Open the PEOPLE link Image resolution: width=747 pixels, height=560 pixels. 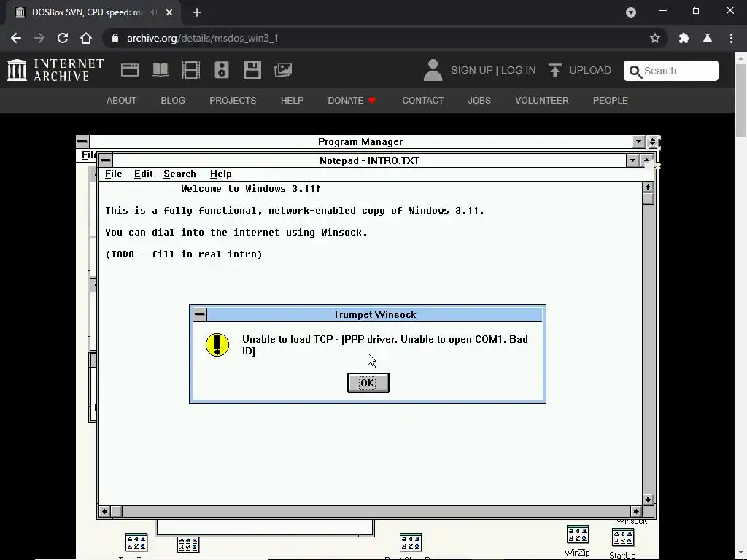click(x=611, y=101)
